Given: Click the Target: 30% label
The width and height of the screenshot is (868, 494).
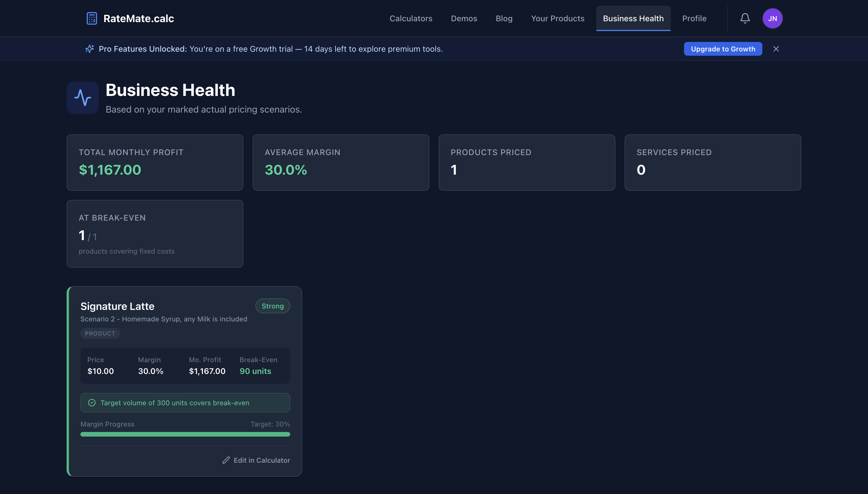Looking at the screenshot, I should [x=270, y=424].
